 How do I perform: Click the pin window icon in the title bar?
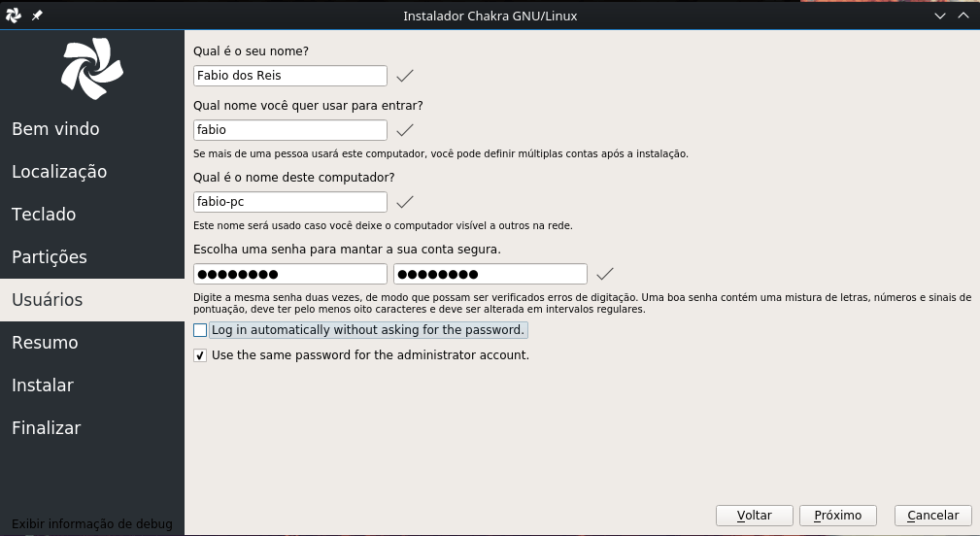pyautogui.click(x=37, y=16)
